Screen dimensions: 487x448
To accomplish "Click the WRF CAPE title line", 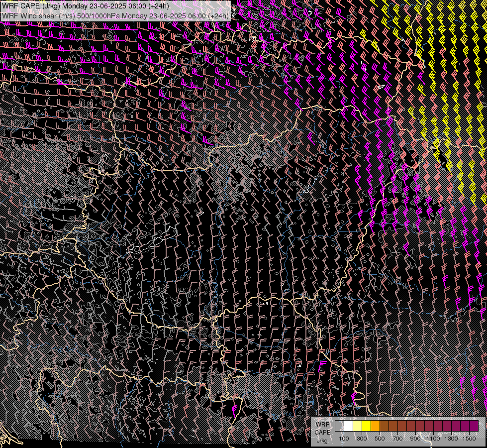I will [x=85, y=6].
